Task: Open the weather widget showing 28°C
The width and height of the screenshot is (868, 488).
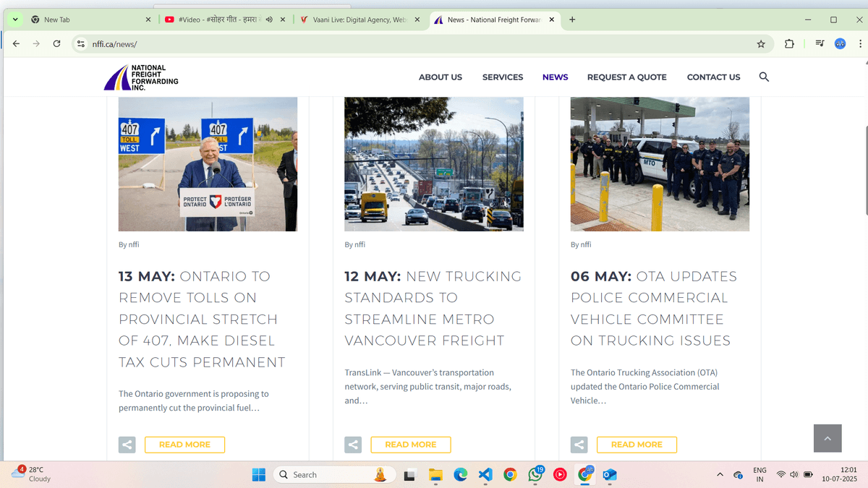Action: click(32, 474)
